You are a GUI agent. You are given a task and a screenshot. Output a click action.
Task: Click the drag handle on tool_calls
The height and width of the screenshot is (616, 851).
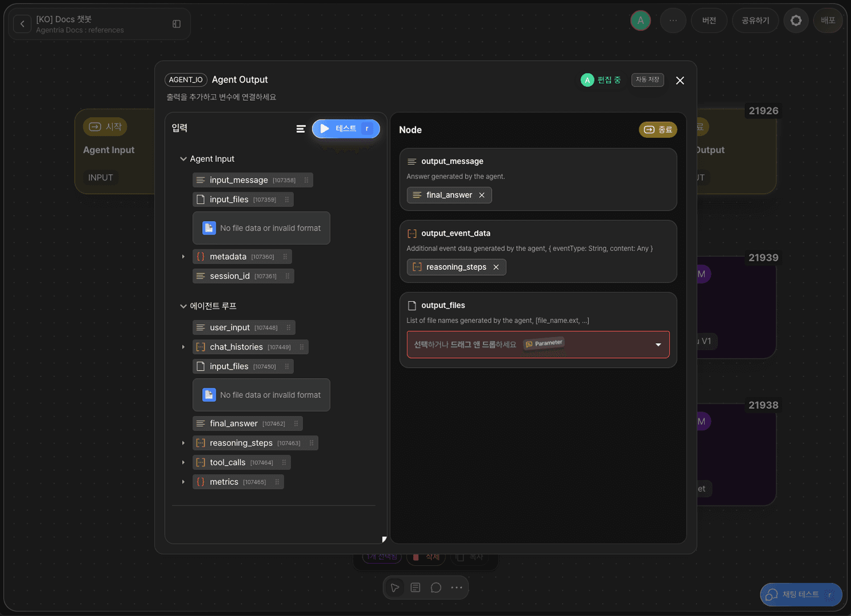tap(284, 462)
